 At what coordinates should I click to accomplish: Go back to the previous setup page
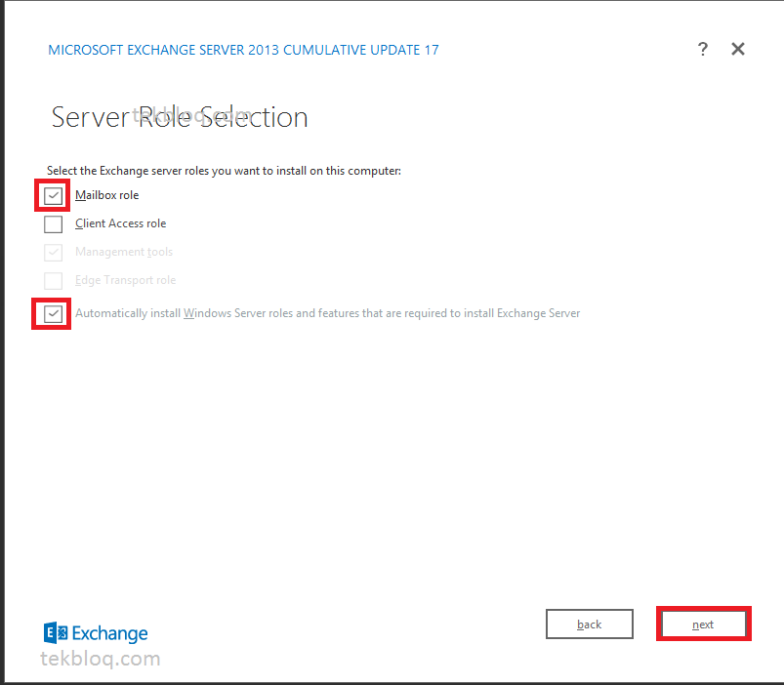pyautogui.click(x=590, y=625)
